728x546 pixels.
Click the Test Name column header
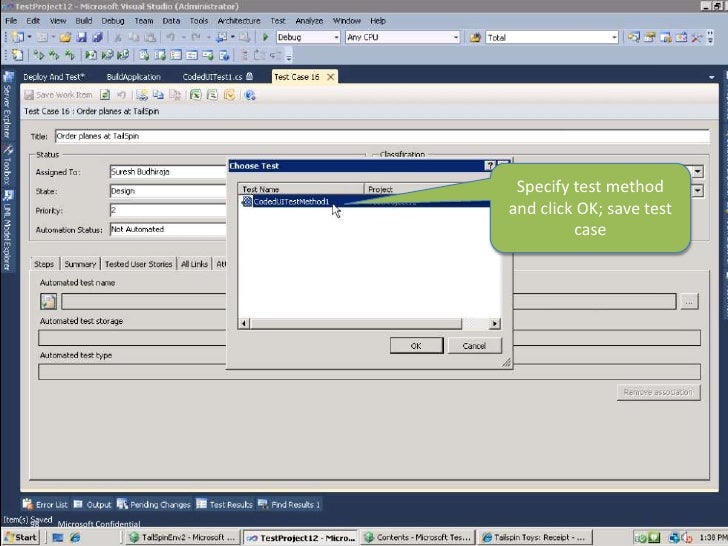click(301, 189)
